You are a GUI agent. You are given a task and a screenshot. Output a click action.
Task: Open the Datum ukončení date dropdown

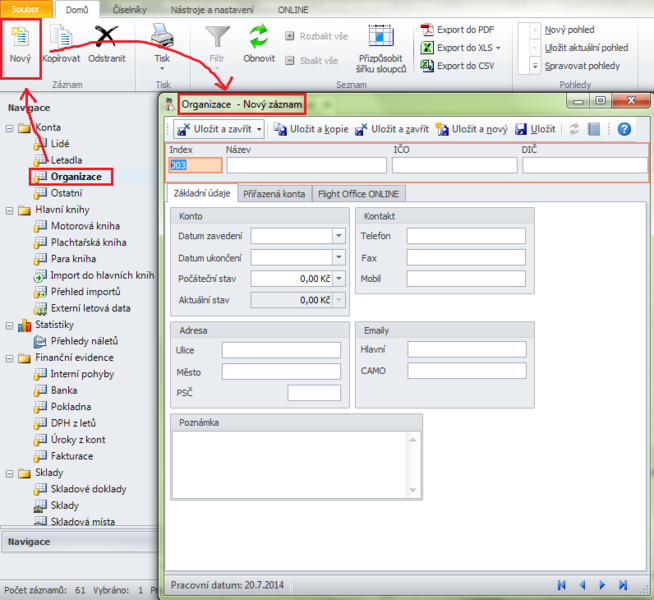(338, 257)
